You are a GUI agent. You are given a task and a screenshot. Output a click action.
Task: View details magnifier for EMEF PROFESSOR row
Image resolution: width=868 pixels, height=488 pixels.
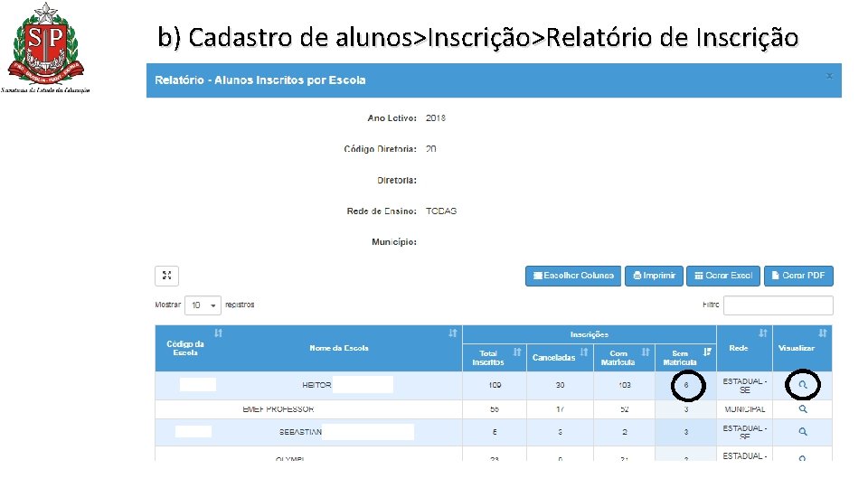pos(803,409)
